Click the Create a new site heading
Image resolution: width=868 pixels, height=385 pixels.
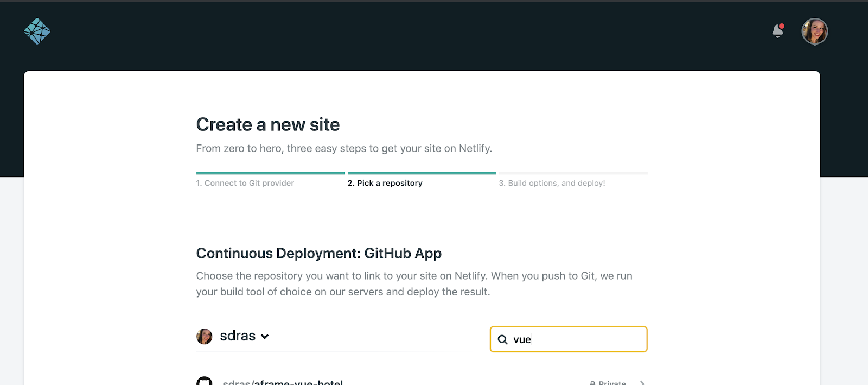[267, 124]
